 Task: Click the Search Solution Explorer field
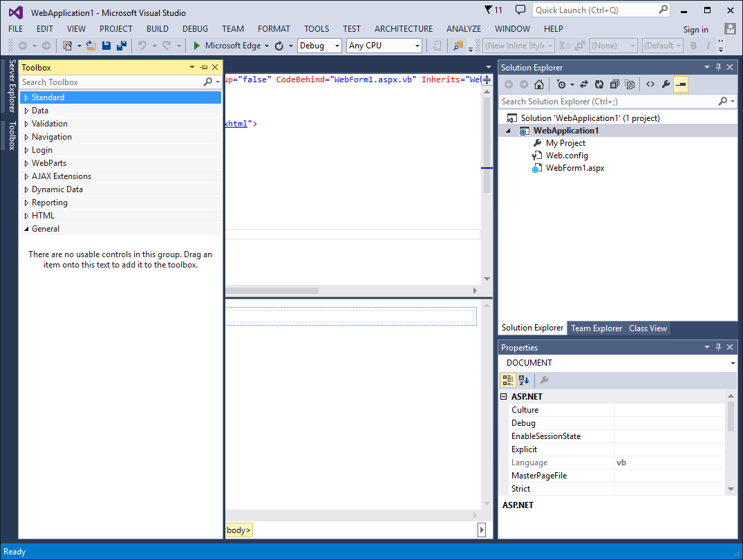pyautogui.click(x=610, y=102)
